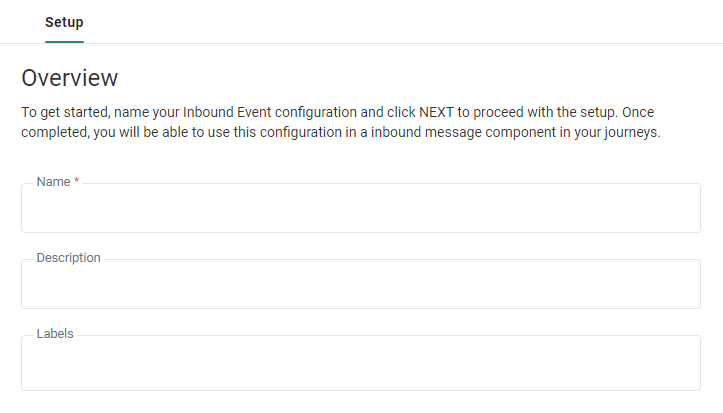Click the red required asterisk by Name
The image size is (723, 413).
(77, 182)
